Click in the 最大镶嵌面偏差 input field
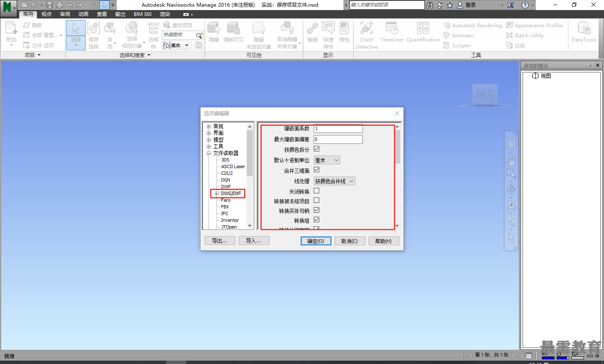Viewport: 604px width, 364px height. click(x=338, y=139)
